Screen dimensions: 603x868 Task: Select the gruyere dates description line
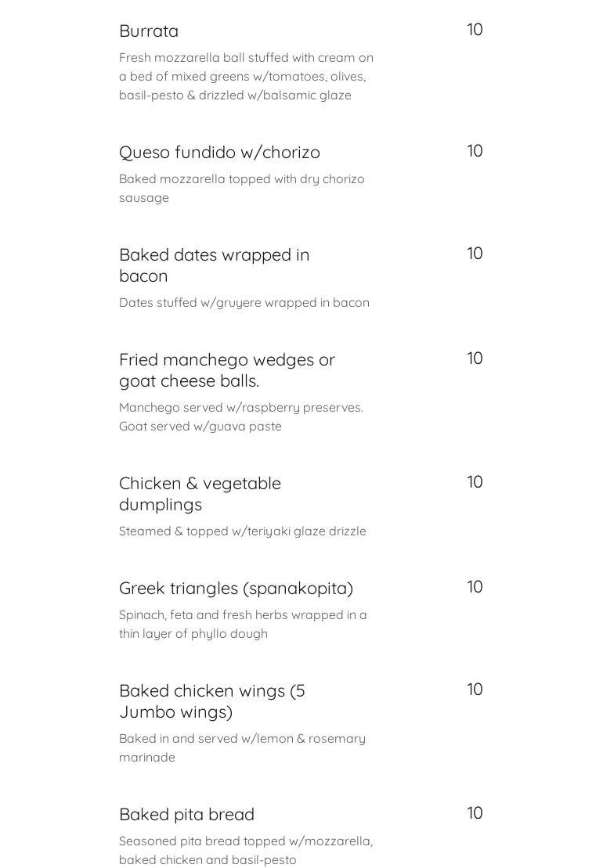click(x=244, y=303)
